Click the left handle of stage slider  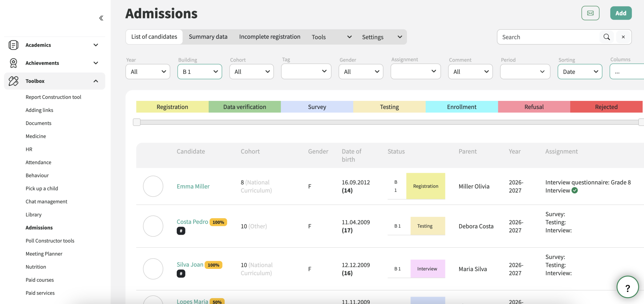137,122
